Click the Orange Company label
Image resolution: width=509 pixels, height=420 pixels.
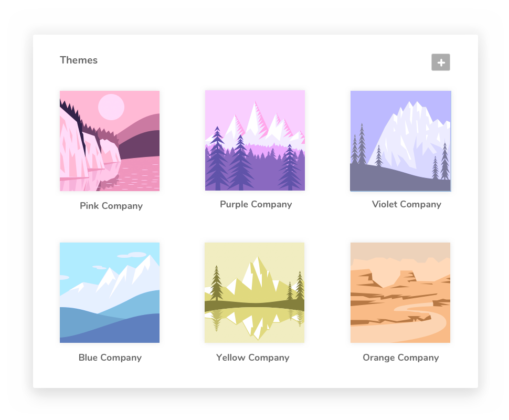(x=400, y=358)
